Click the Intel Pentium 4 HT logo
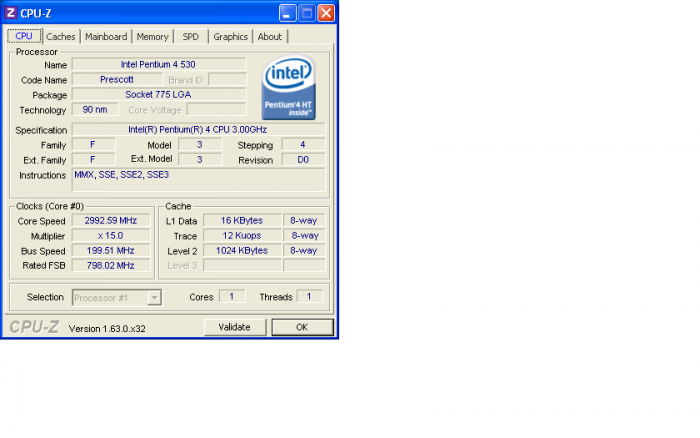700x438 pixels. 289,88
